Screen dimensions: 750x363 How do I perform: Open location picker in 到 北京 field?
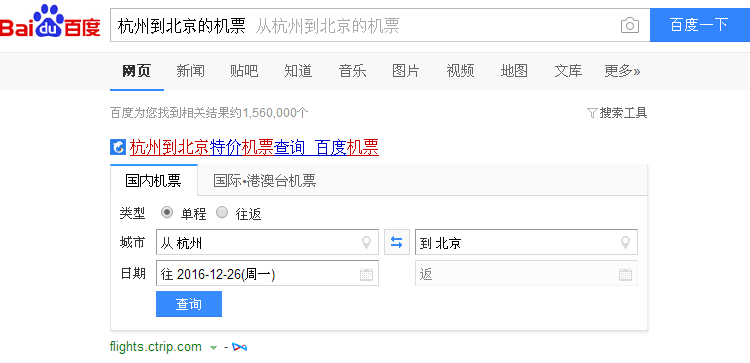coord(625,243)
